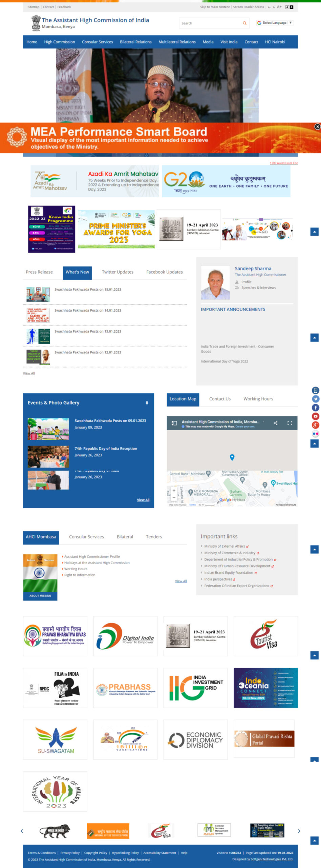Click the Make in India lion logo

55,831
